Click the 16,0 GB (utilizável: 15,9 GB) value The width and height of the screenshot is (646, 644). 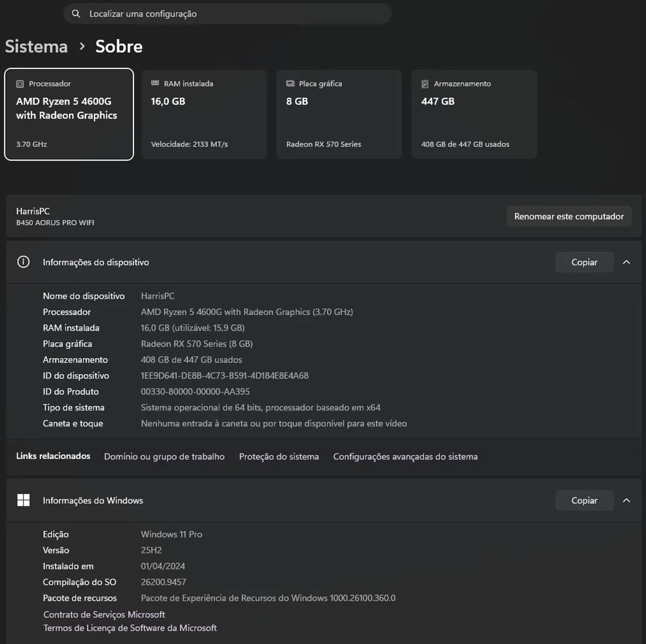[x=193, y=328]
